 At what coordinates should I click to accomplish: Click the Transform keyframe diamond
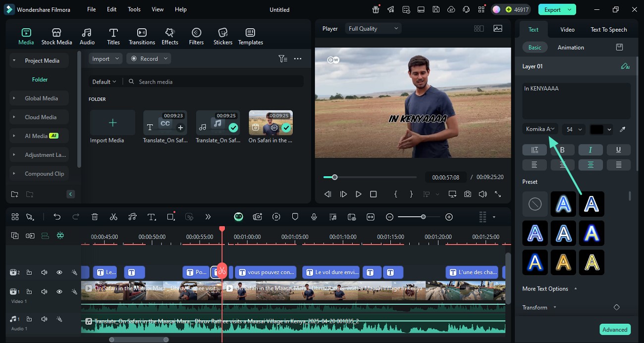pyautogui.click(x=617, y=307)
